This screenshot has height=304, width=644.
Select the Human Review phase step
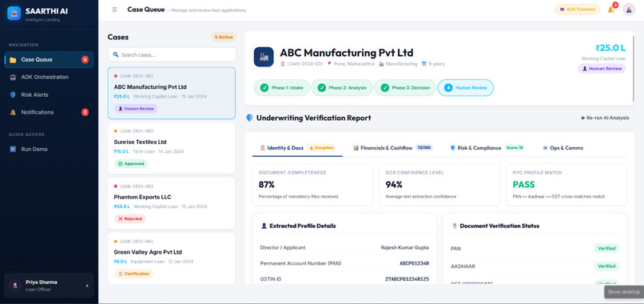[x=466, y=88]
